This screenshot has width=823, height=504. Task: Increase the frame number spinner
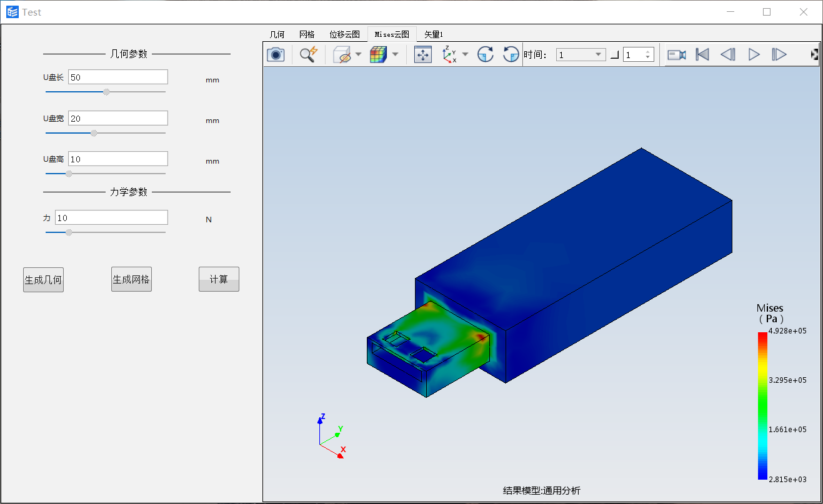pyautogui.click(x=649, y=52)
